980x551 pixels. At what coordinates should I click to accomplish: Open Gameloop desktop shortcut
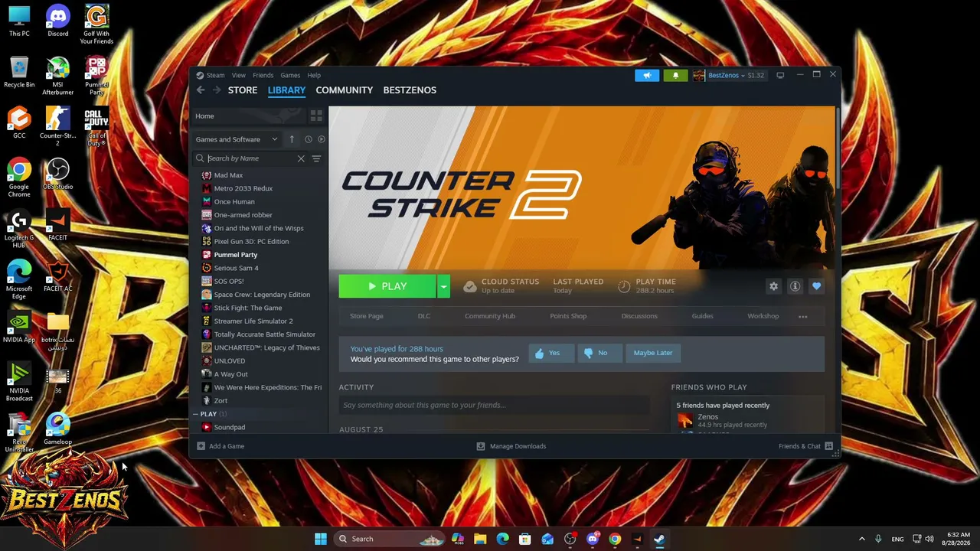[x=57, y=430]
